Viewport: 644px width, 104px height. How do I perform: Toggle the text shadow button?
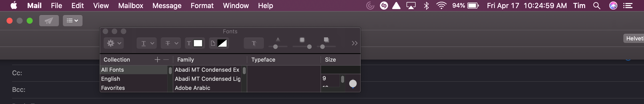(254, 43)
